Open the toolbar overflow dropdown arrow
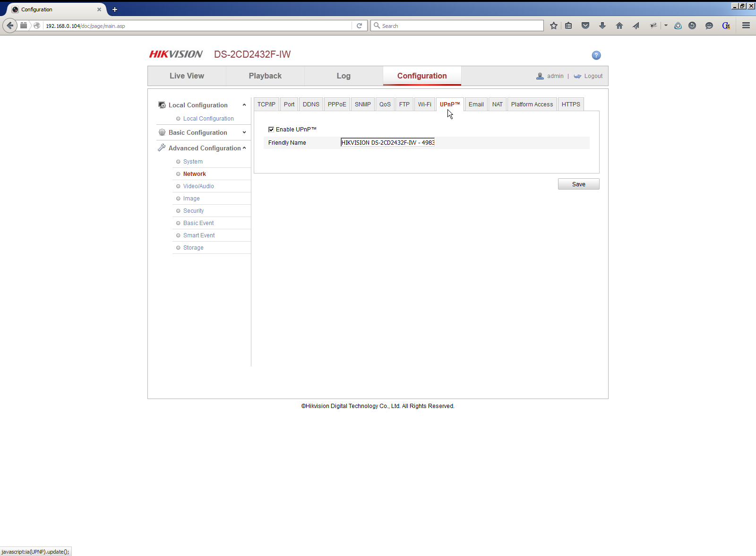The width and height of the screenshot is (756, 556). (666, 26)
